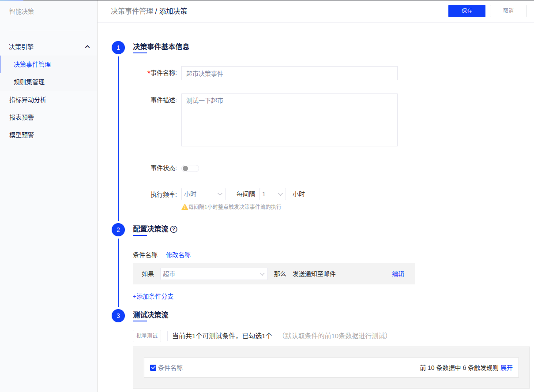Open the 执行频率 小时 dropdown

(x=203, y=194)
